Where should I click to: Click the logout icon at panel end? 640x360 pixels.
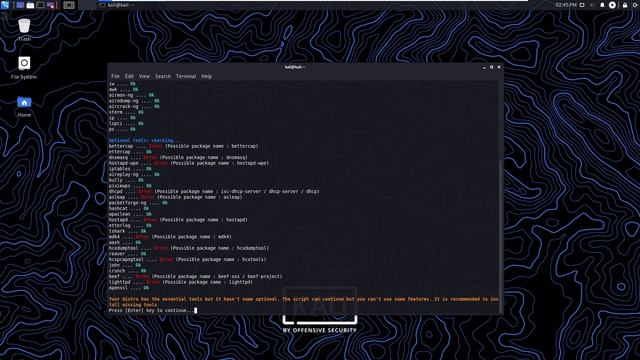tap(635, 5)
